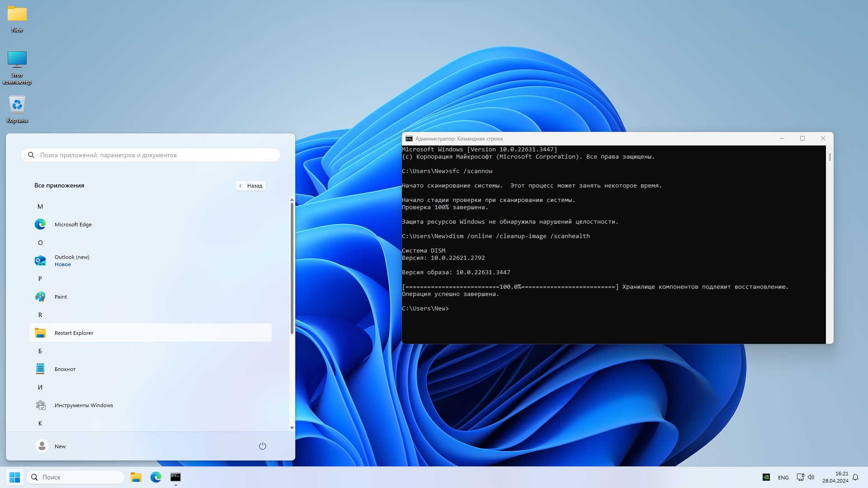Click the taskbar Поиск search box
This screenshot has width=868, height=488.
(x=75, y=477)
